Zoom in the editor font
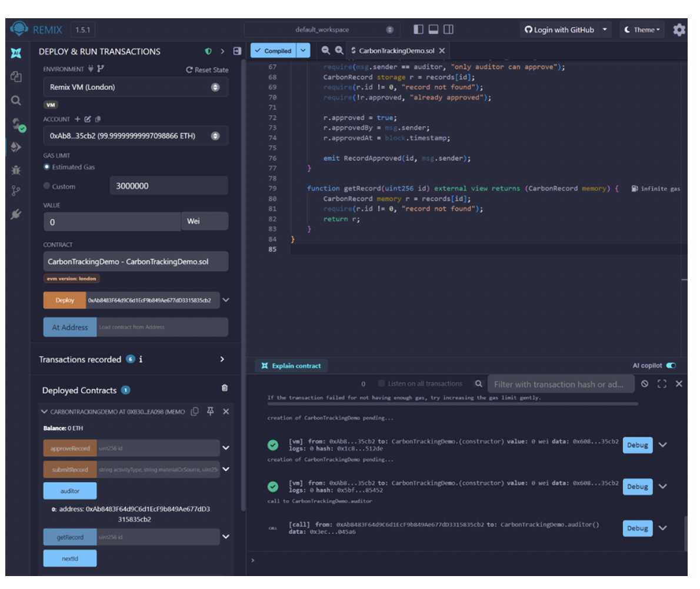Viewport: 700px width, 589px height. click(339, 51)
